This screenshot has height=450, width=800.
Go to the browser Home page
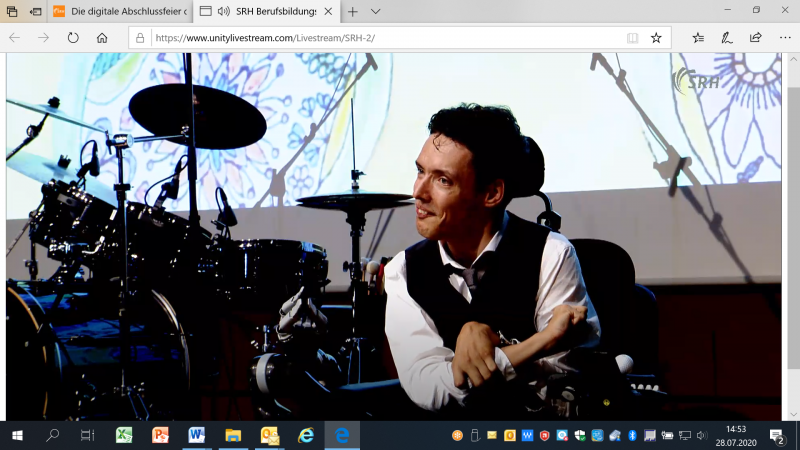click(x=102, y=37)
